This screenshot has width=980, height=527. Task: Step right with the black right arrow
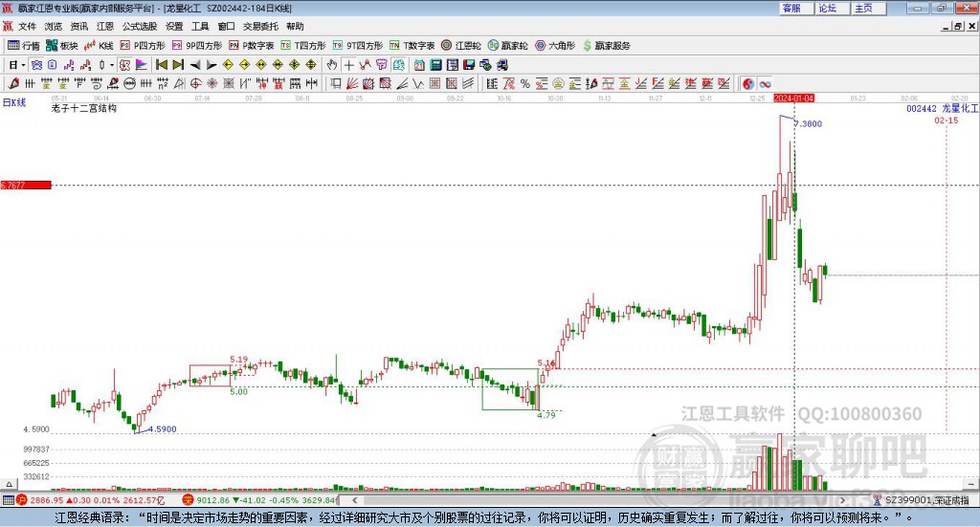coord(212,65)
